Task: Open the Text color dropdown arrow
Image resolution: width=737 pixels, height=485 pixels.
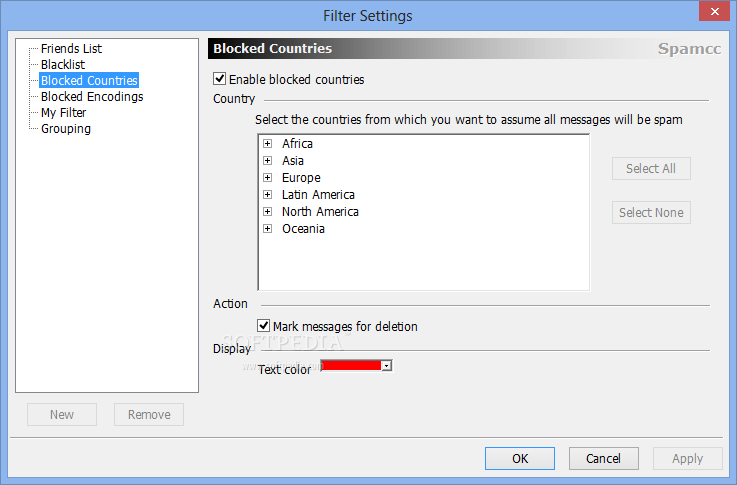Action: coord(387,366)
